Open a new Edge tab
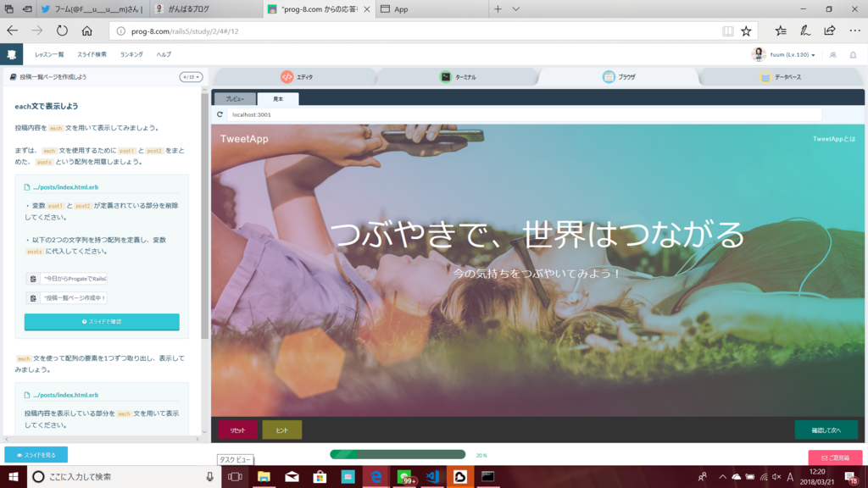 point(498,8)
